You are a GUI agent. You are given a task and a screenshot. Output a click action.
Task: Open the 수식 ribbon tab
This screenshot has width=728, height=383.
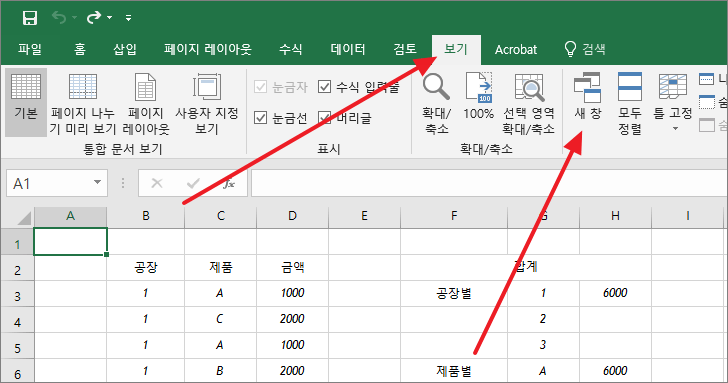click(291, 49)
